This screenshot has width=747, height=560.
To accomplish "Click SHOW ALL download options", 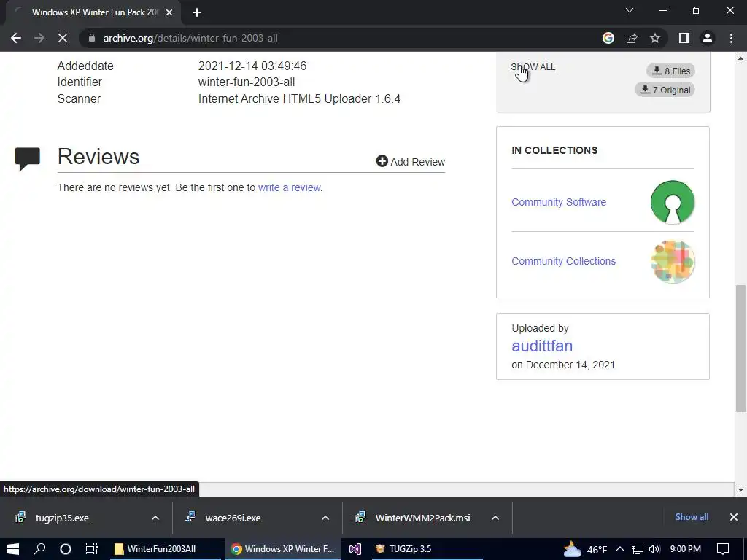I will tap(533, 67).
